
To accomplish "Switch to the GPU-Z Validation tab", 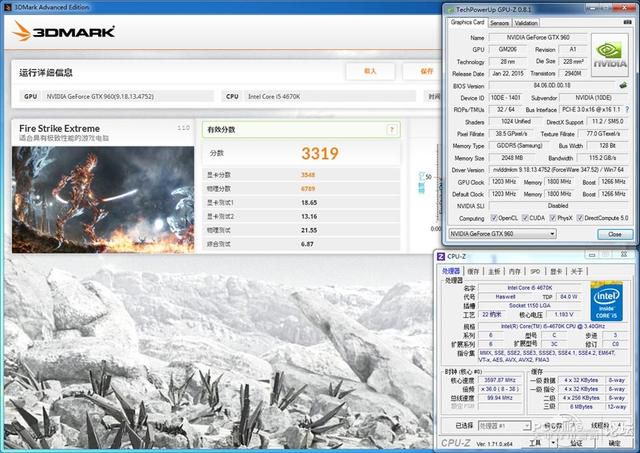I will tap(526, 23).
